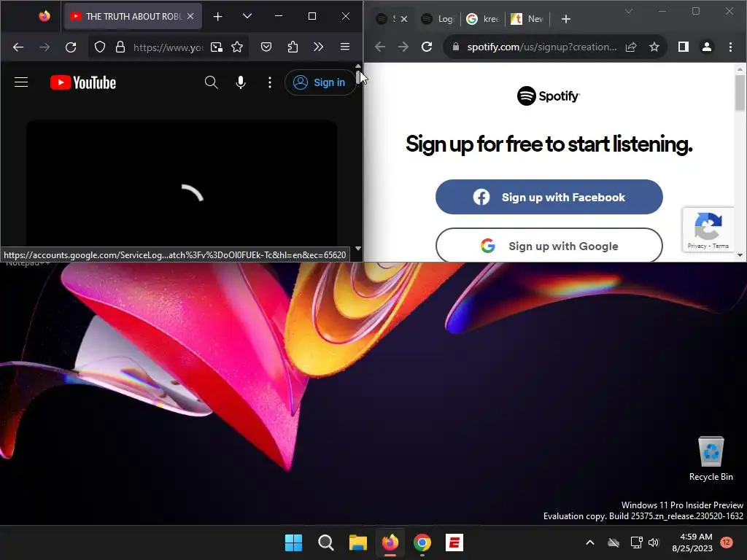The width and height of the screenshot is (747, 560).
Task: Click the network icon in system tray
Action: coord(636,542)
